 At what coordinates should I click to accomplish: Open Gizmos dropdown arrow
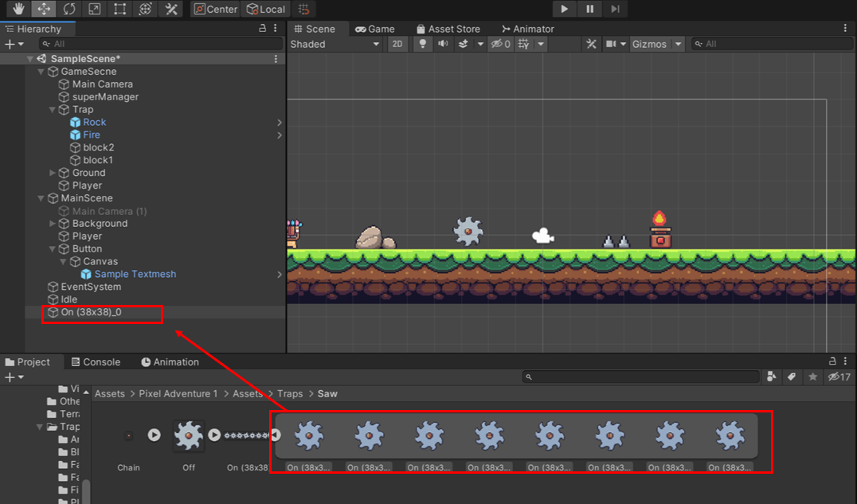[x=678, y=44]
